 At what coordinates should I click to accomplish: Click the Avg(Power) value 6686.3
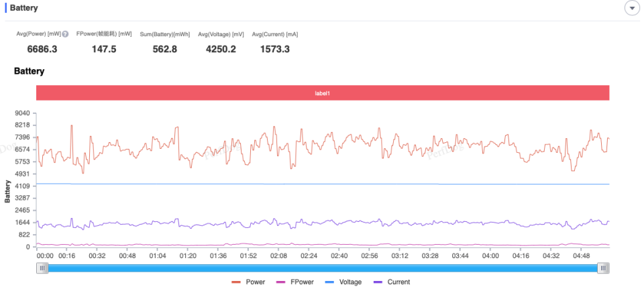pos(42,50)
